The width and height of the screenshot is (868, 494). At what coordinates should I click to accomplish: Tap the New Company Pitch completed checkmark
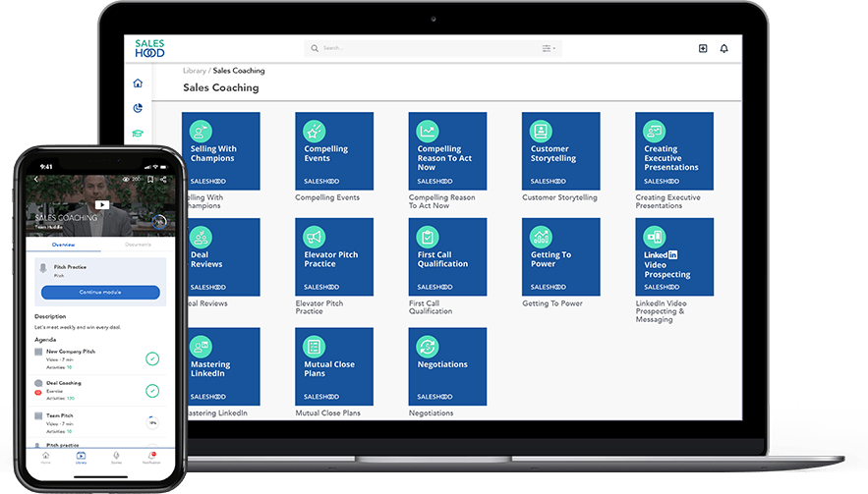point(152,359)
